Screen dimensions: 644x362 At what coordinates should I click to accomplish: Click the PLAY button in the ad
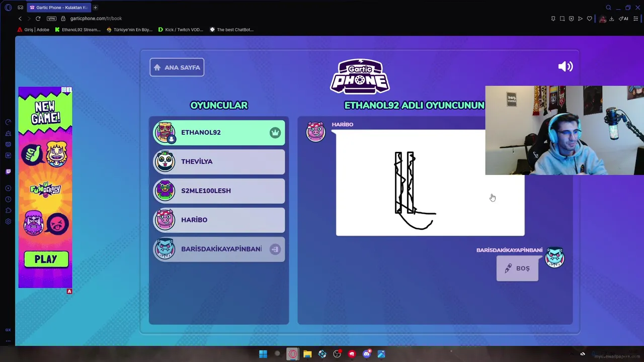click(x=46, y=259)
